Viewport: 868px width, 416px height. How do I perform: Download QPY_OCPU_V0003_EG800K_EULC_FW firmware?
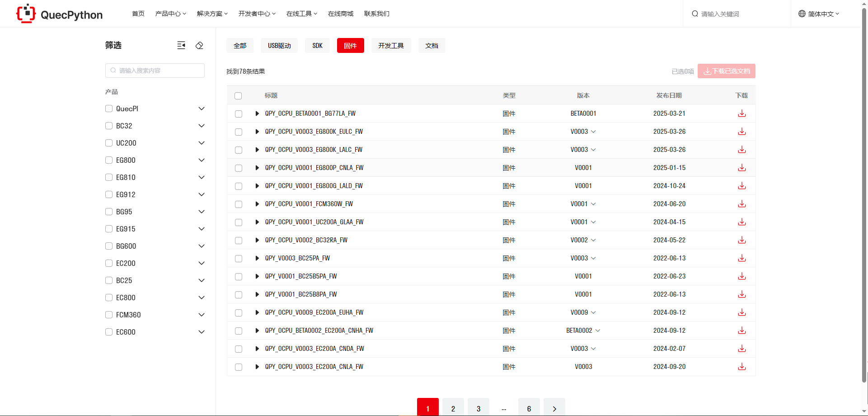tap(742, 132)
